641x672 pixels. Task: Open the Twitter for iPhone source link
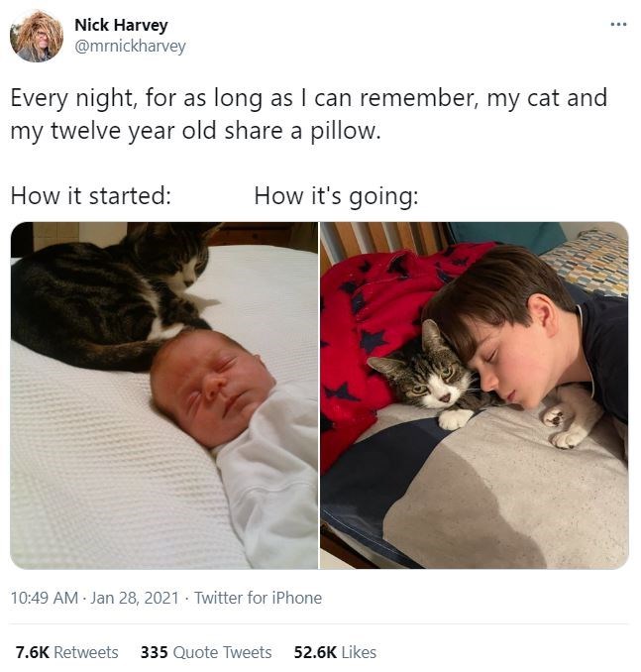click(x=258, y=598)
